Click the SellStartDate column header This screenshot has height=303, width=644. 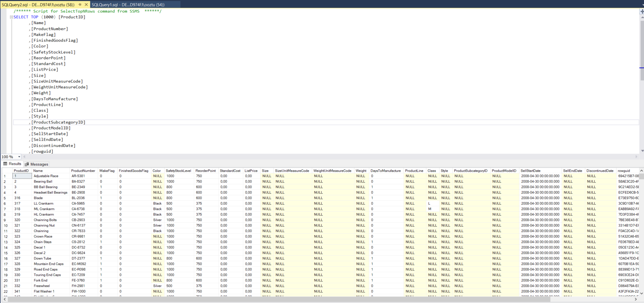(x=530, y=171)
